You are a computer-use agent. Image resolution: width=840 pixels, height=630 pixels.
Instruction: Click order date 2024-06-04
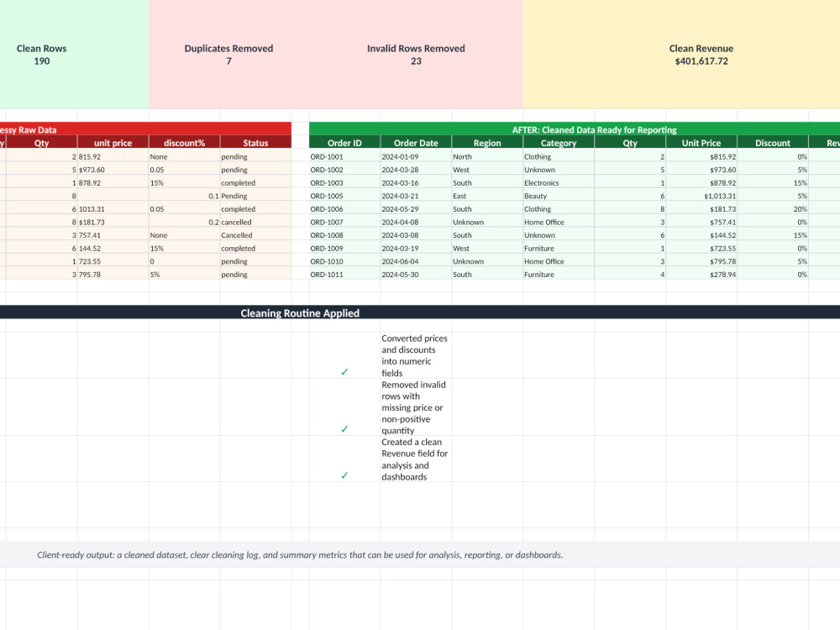[x=416, y=261]
